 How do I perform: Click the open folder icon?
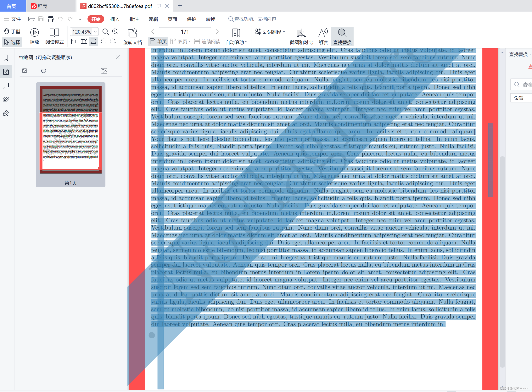click(x=31, y=19)
